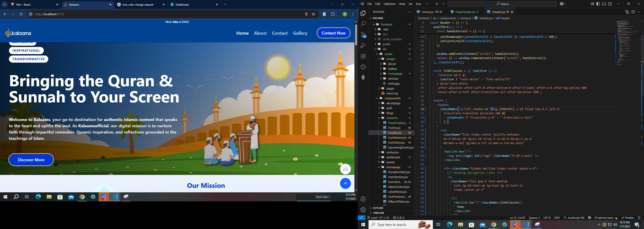
Task: Expand the contactus folder
Action: tap(379, 153)
